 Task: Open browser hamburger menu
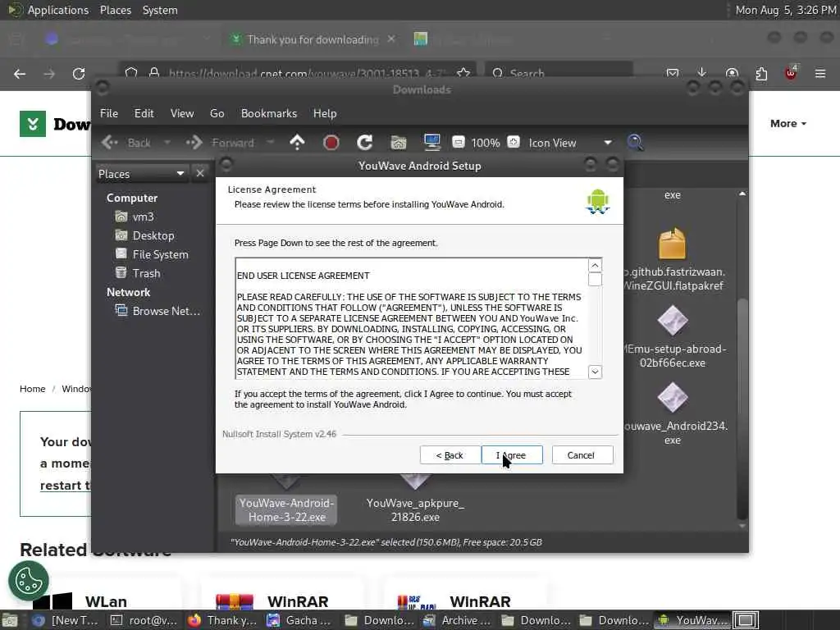click(820, 74)
